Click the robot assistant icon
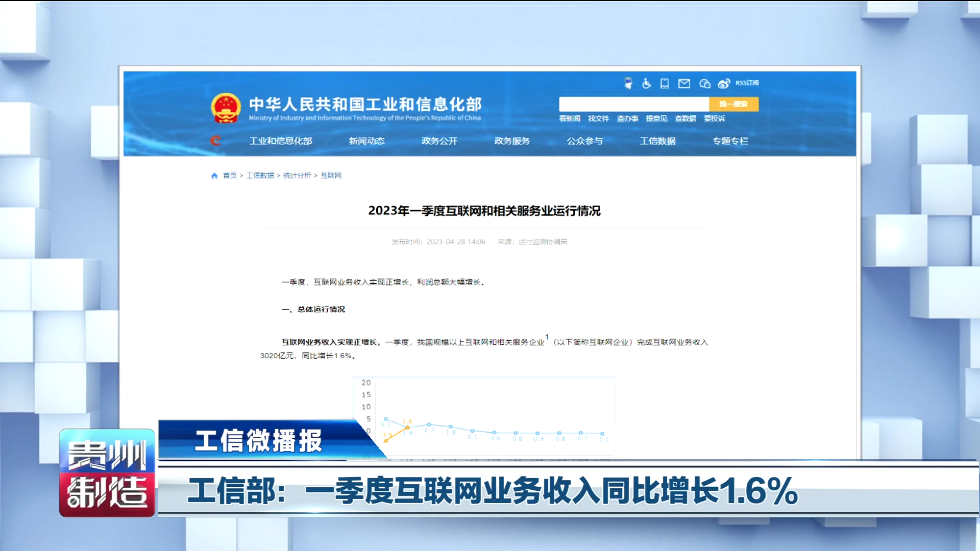The height and width of the screenshot is (551, 980). pos(628,83)
